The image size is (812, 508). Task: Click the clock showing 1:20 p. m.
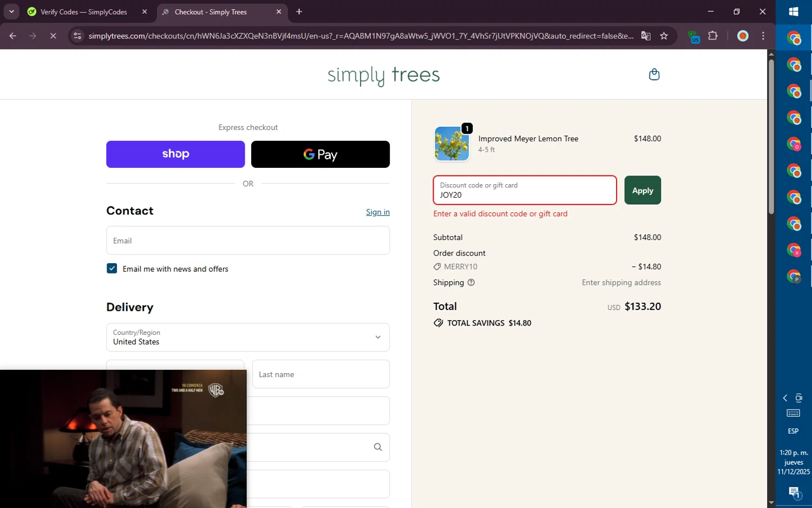click(794, 453)
